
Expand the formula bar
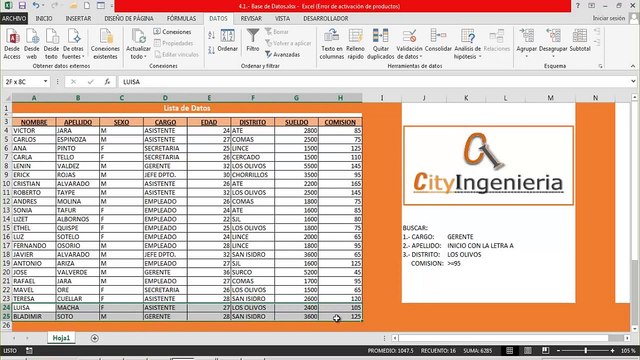click(633, 82)
